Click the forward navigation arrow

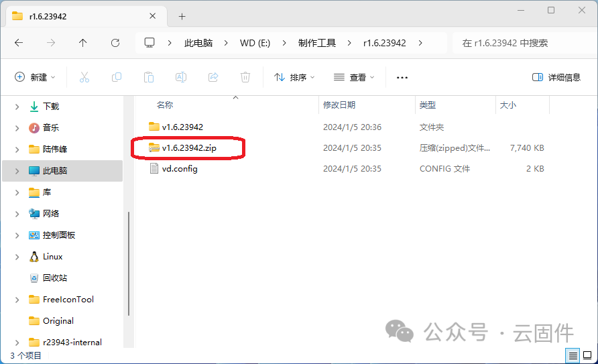coord(51,43)
